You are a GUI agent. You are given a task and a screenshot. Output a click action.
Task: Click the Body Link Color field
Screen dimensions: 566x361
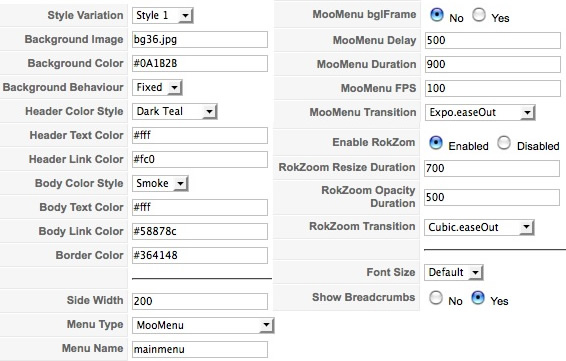click(200, 231)
